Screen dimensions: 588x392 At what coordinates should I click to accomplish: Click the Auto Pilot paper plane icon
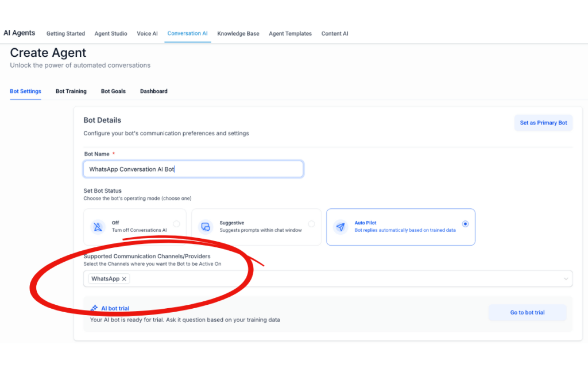point(341,227)
